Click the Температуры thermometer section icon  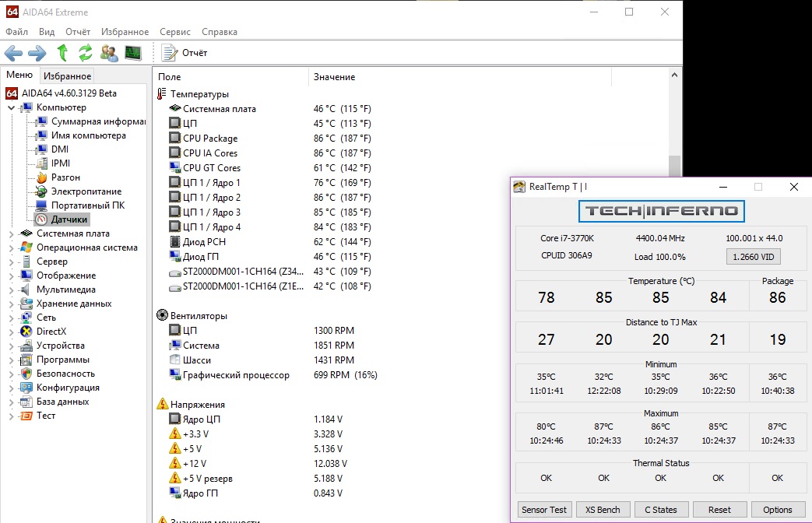[162, 93]
